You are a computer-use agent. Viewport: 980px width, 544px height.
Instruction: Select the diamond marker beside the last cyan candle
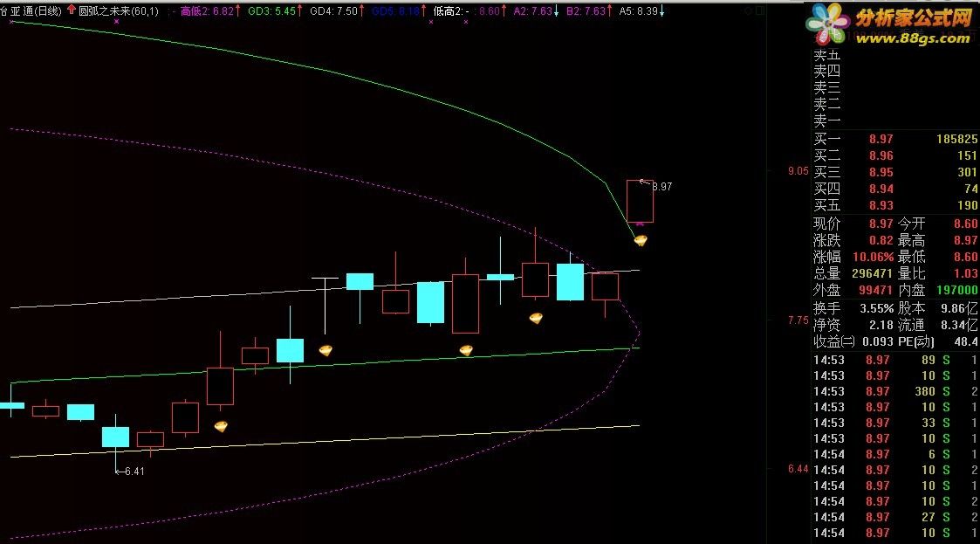coord(536,318)
